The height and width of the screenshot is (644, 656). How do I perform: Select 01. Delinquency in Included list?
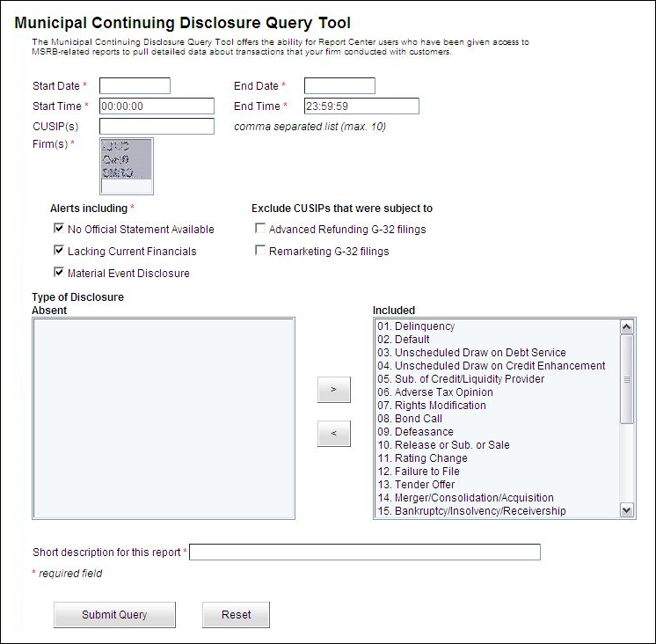coord(416,326)
